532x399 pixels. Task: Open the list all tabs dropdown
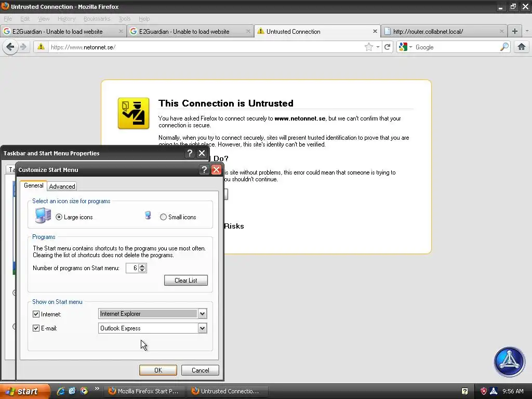[x=527, y=31]
